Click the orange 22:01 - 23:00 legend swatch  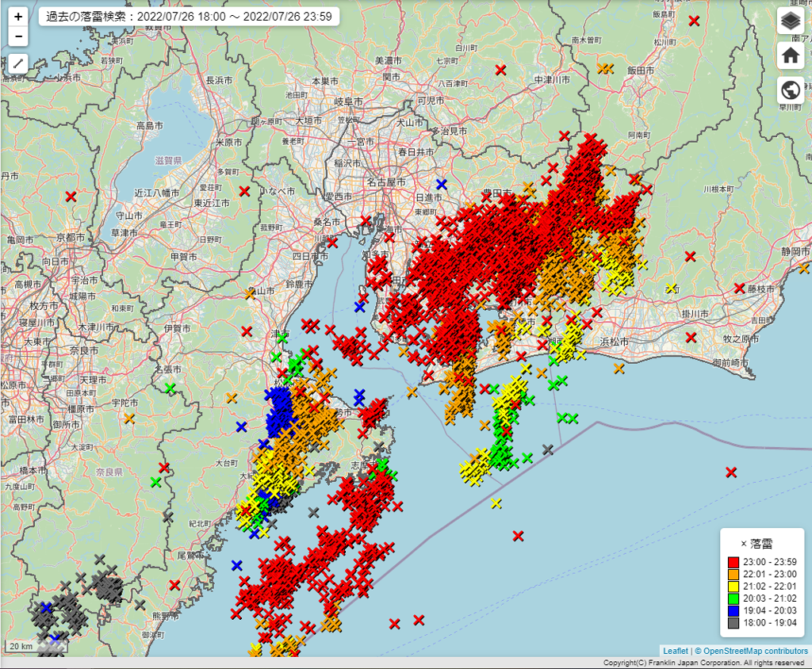[733, 575]
